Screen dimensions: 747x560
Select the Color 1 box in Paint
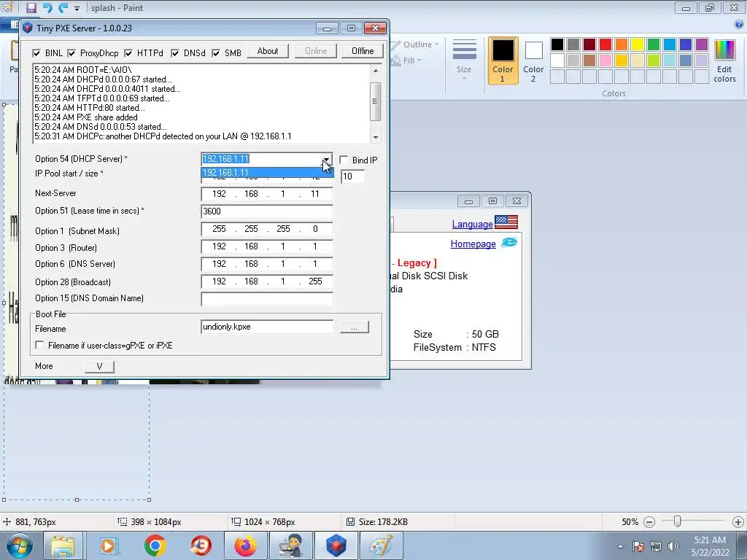coord(503,61)
